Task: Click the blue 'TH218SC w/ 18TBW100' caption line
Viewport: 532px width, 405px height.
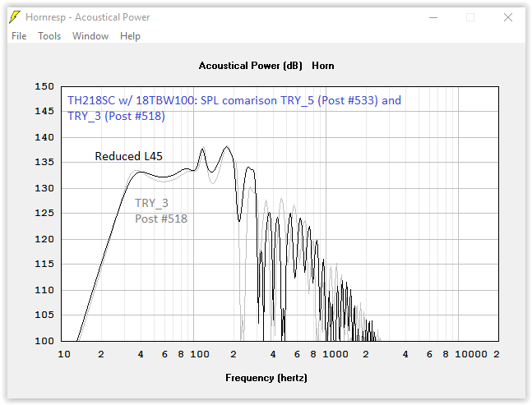Action: point(234,101)
